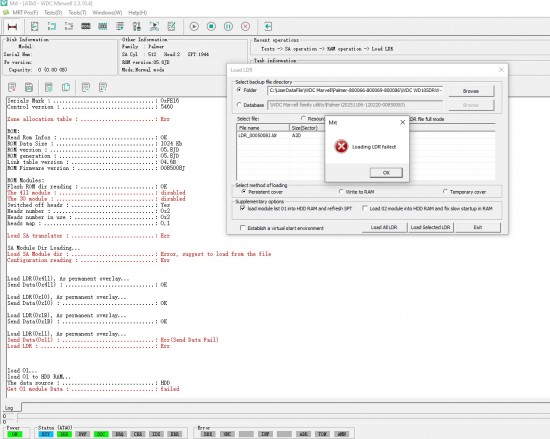550x439 pixels.
Task: Click the red cancel circle toolbar icon
Action: tap(246, 26)
